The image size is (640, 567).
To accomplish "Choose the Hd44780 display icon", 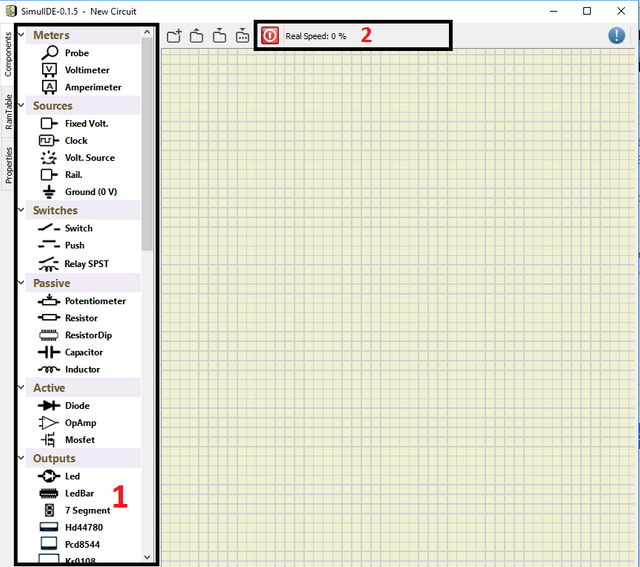I will click(x=49, y=527).
